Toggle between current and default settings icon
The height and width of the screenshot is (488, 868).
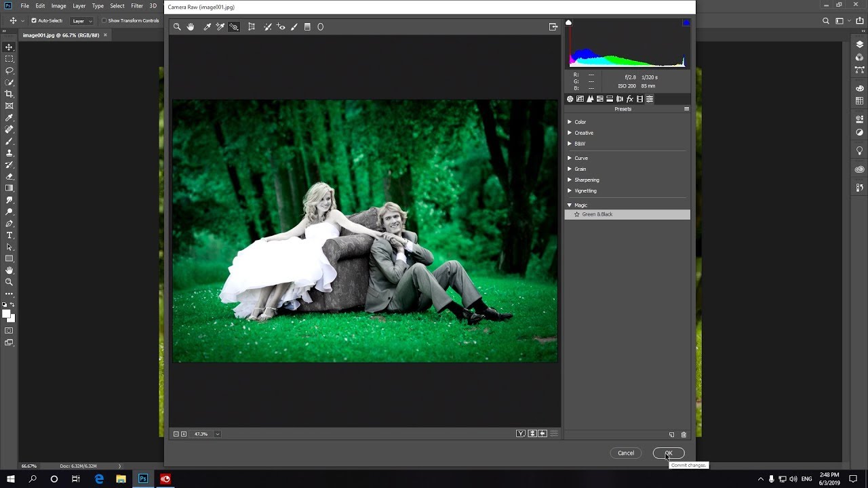pos(554,434)
